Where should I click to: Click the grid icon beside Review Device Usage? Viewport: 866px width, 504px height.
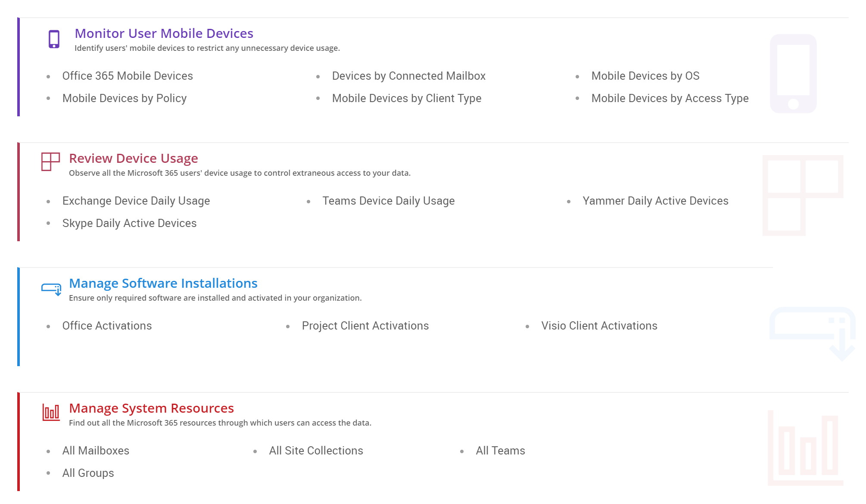pyautogui.click(x=50, y=162)
